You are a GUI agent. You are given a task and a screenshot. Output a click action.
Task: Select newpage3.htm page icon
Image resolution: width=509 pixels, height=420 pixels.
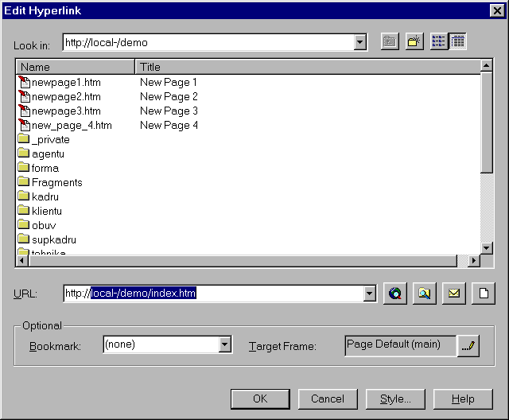coord(24,111)
